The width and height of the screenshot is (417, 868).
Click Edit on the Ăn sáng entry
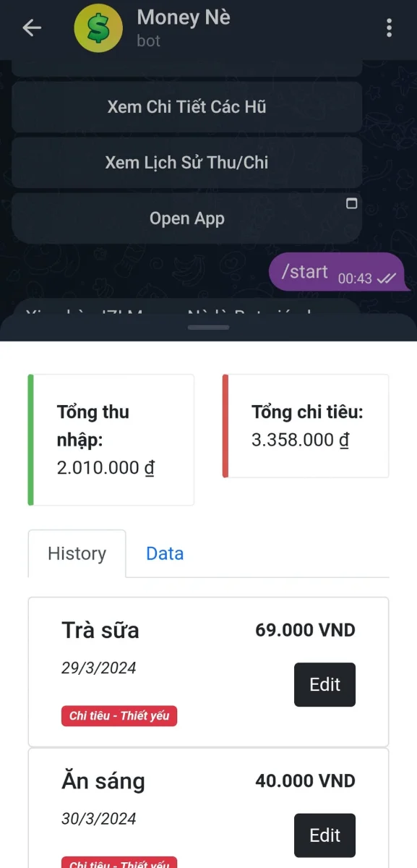coord(324,835)
